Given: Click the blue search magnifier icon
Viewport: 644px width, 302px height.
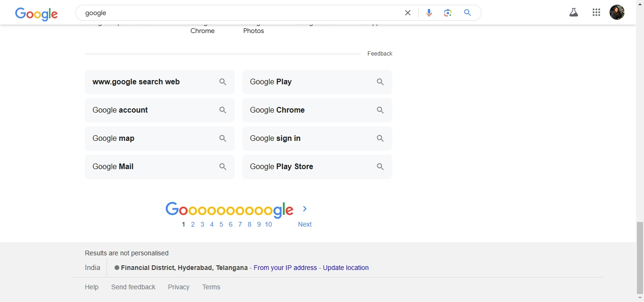Looking at the screenshot, I should [468, 13].
